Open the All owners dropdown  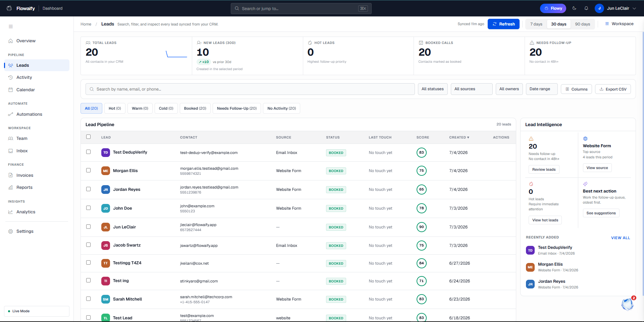[x=509, y=89]
